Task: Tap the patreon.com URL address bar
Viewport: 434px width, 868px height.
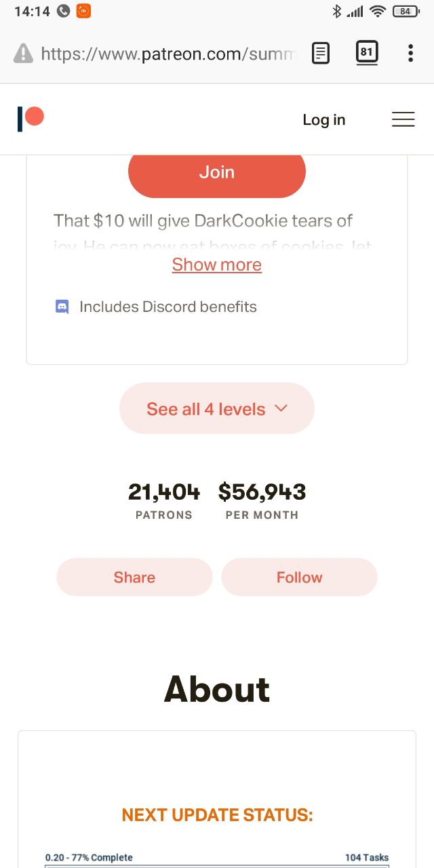Action: pos(168,54)
